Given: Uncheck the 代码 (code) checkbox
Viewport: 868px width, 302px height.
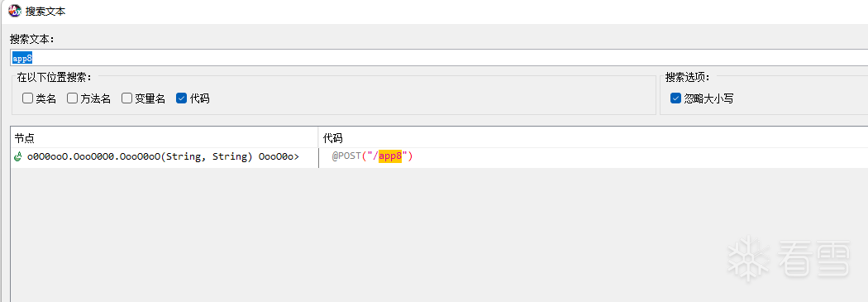Looking at the screenshot, I should coord(182,98).
